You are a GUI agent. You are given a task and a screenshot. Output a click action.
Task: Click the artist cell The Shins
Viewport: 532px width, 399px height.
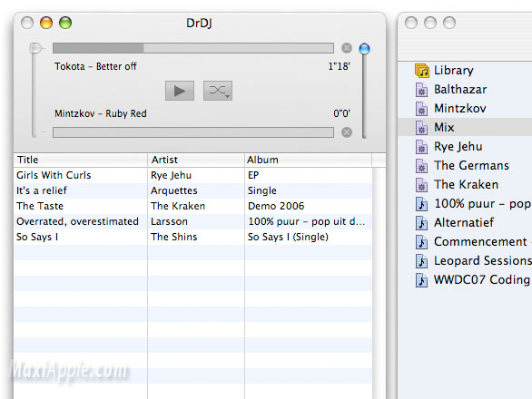coord(173,237)
